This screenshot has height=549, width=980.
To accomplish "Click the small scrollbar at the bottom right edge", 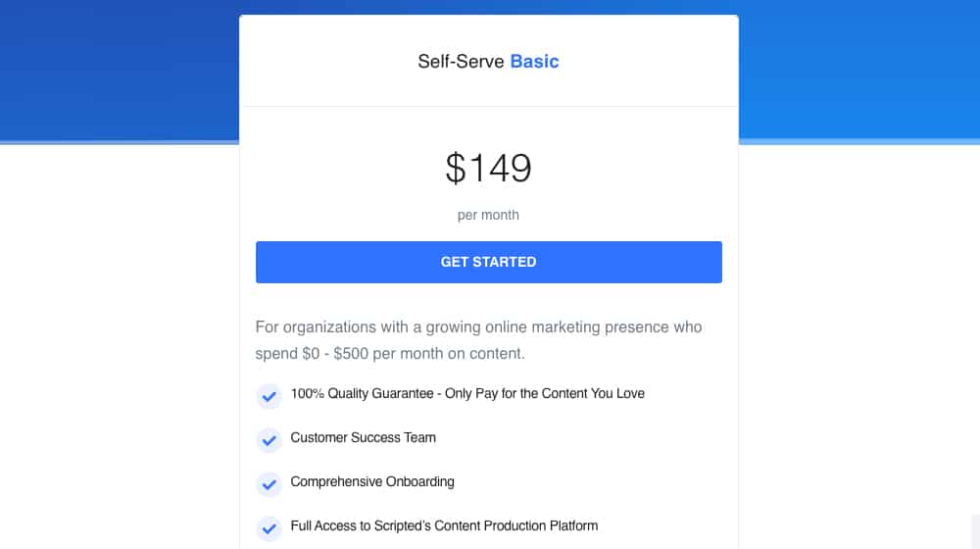I will [976, 531].
